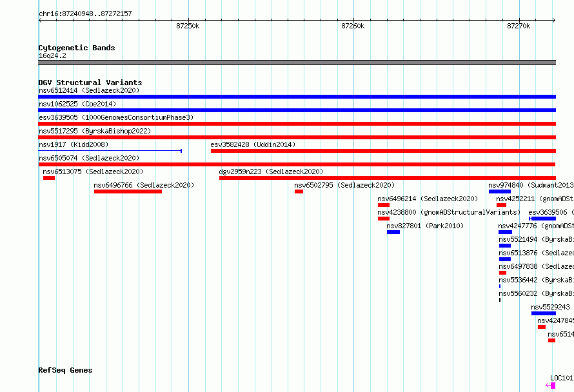
Task: Click the 87260k ruler tick label
Action: pyautogui.click(x=353, y=26)
